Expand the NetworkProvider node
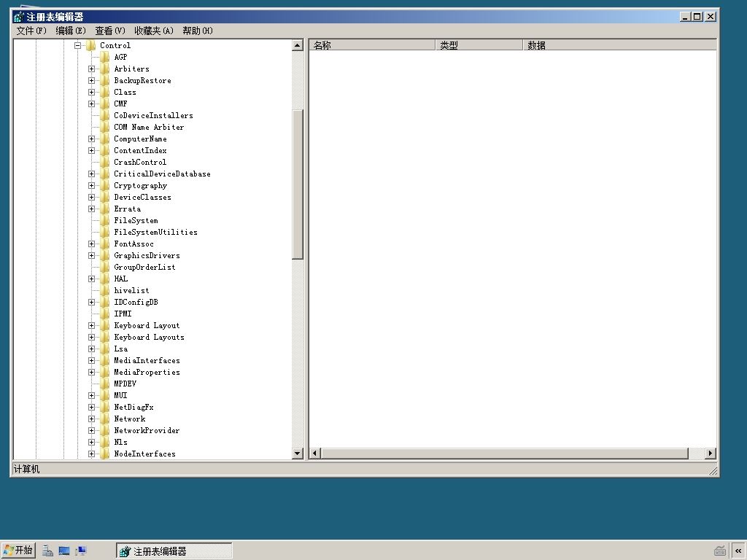Image resolution: width=747 pixels, height=560 pixels. [x=91, y=430]
